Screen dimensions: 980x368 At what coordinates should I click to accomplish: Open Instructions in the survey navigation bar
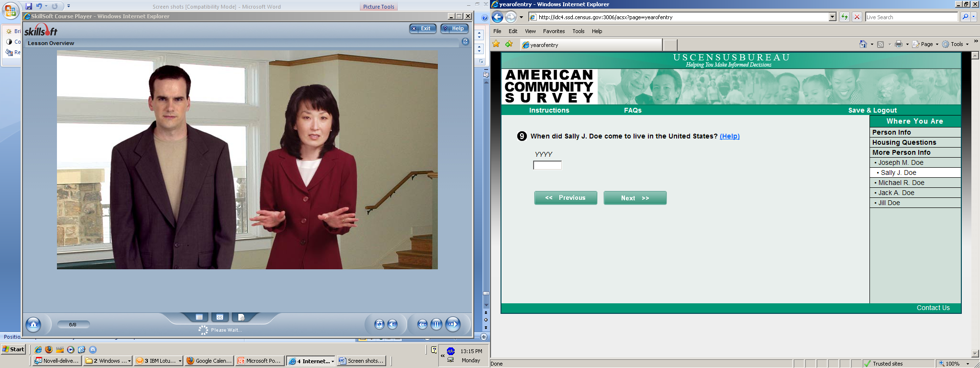(549, 110)
